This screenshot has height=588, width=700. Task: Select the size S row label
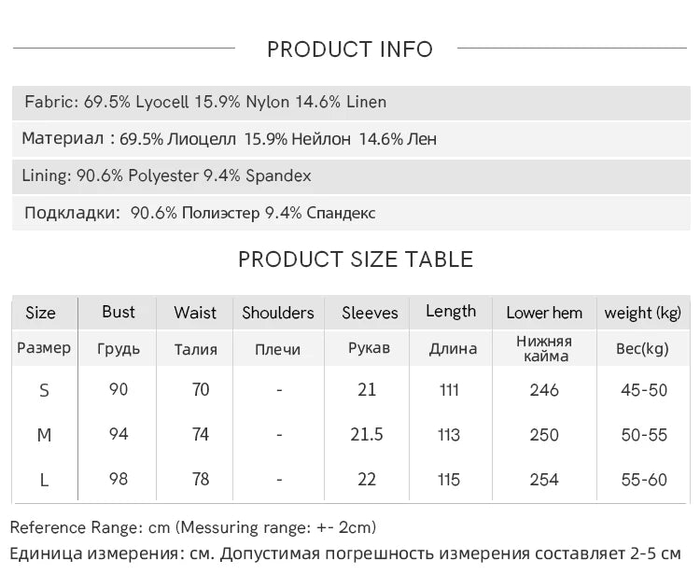click(44, 390)
